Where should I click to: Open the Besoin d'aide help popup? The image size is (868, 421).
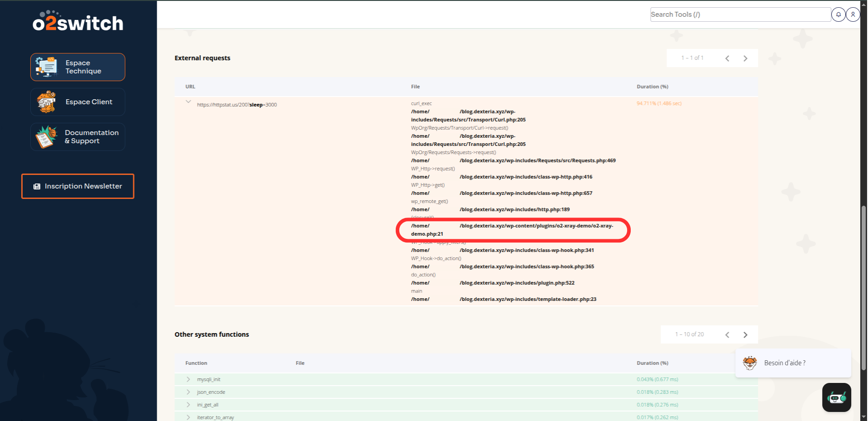[793, 363]
